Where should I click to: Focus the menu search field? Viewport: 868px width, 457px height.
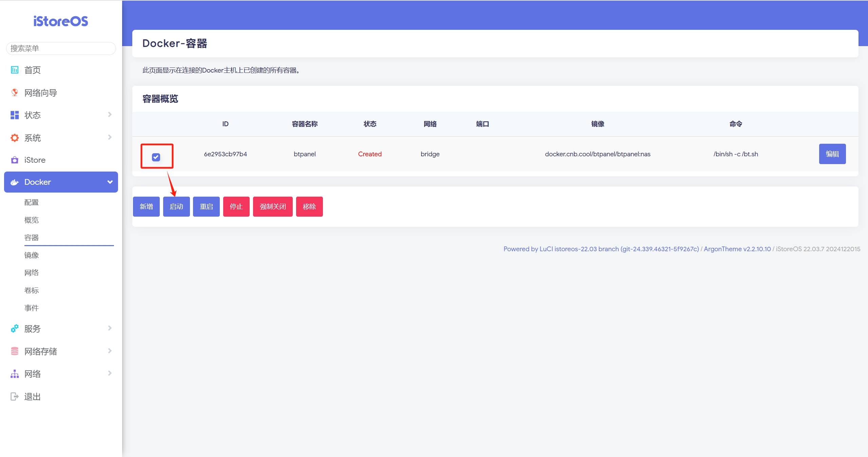point(61,48)
